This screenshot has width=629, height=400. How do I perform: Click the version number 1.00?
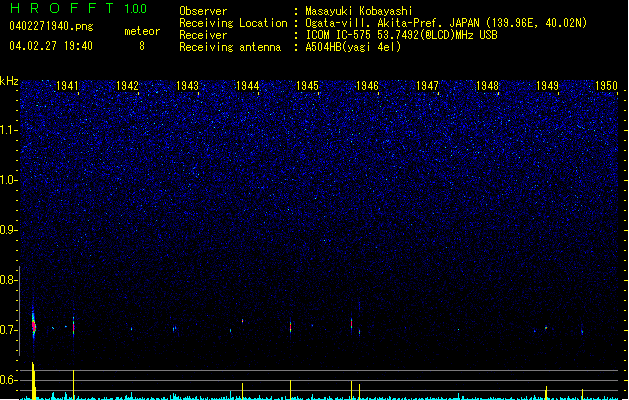135,9
